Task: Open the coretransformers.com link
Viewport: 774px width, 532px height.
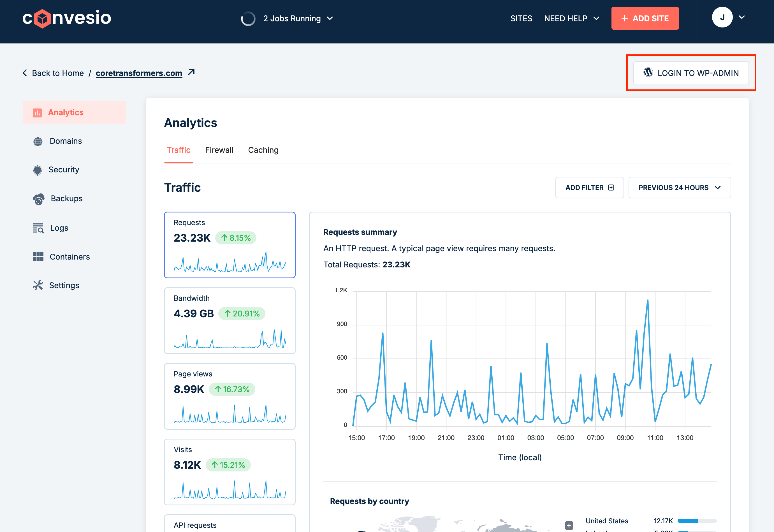Action: click(139, 73)
